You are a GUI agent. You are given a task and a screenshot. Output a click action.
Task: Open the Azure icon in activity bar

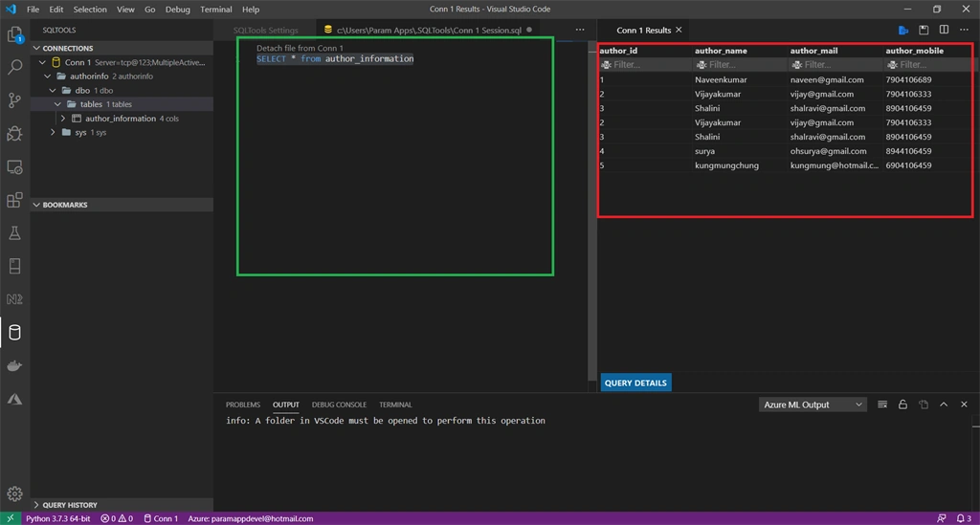coord(14,399)
